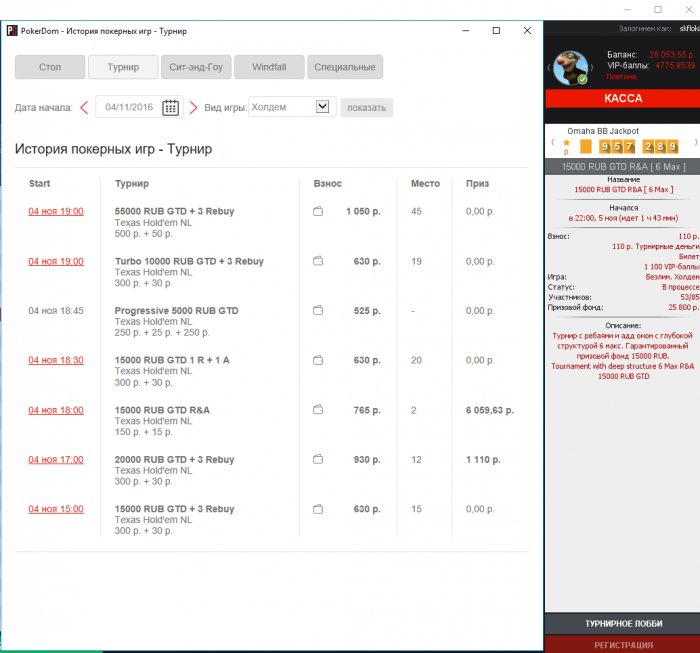The width and height of the screenshot is (700, 653).
Task: Click the показать button
Action: [x=367, y=108]
